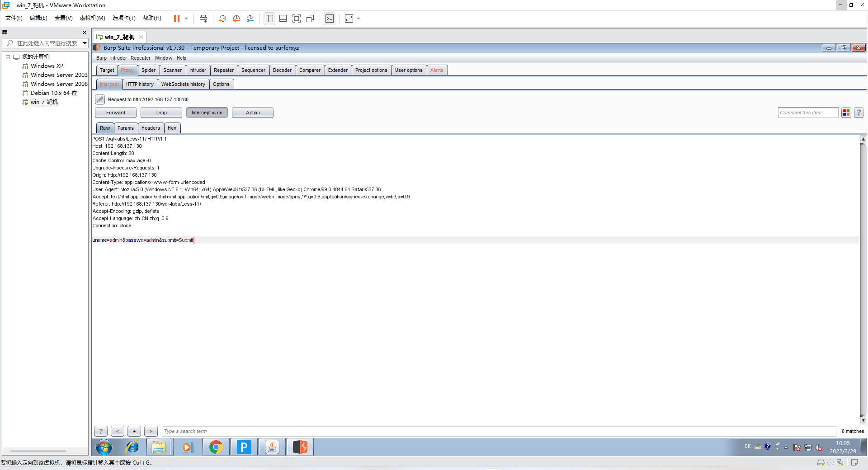Click the orange VM pause/suspend icon
Screen dimensions: 868x470
click(x=177, y=19)
